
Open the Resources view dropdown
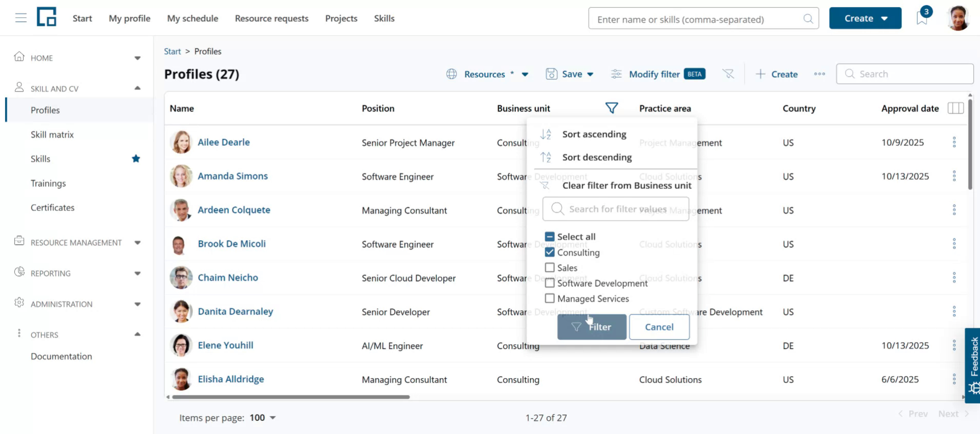tap(487, 74)
